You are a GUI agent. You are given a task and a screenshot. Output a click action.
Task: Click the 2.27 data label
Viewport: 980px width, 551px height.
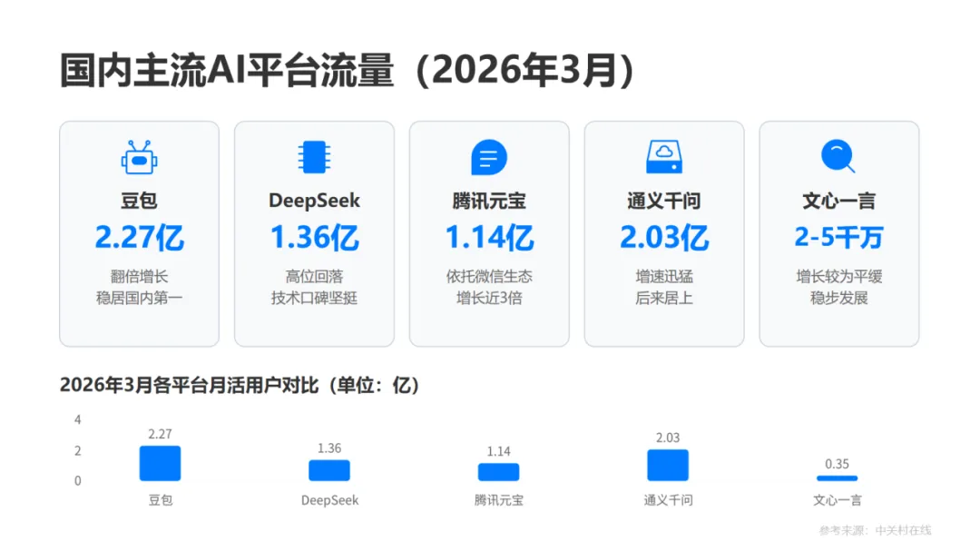point(160,434)
